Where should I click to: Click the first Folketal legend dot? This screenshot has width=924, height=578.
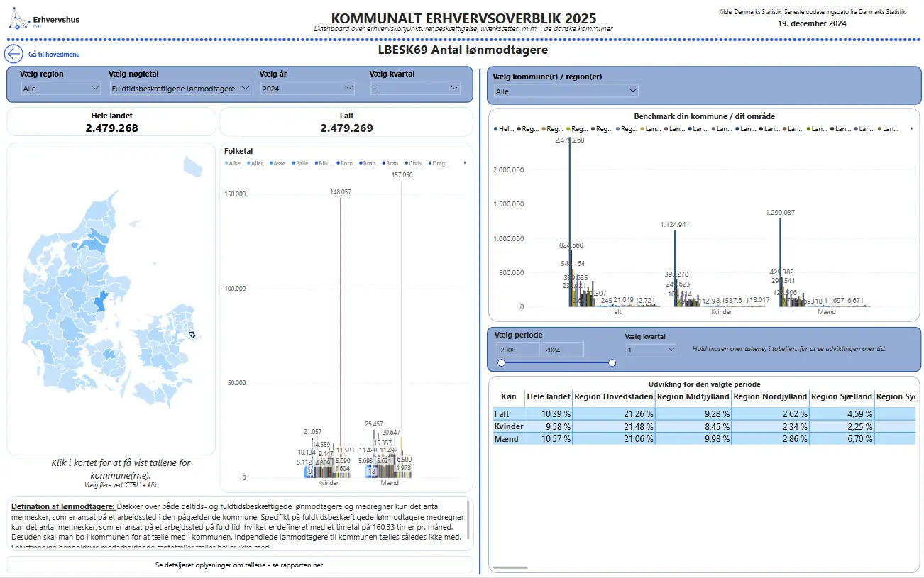point(227,163)
